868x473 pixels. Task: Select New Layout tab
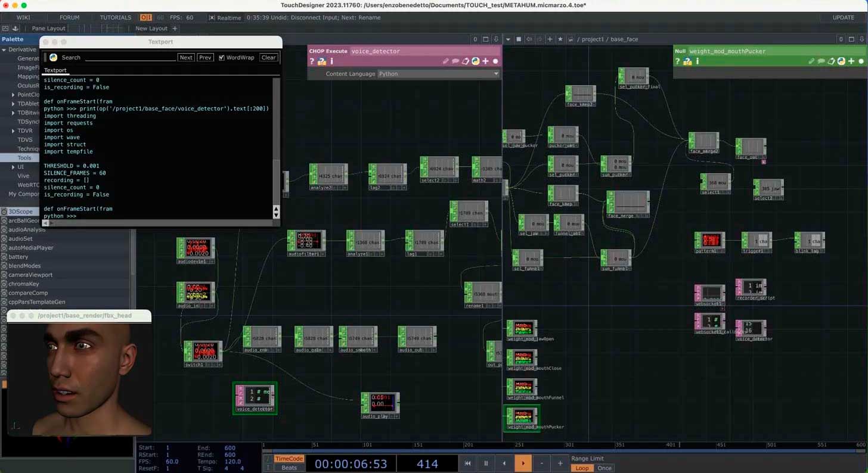click(151, 28)
